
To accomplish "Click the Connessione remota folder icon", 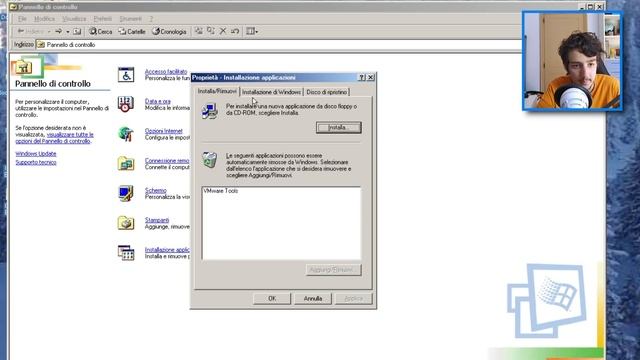I will [126, 163].
